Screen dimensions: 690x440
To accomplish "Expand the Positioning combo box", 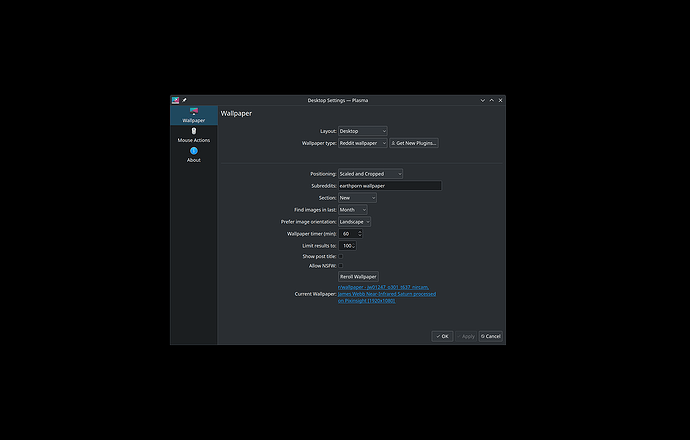I will [x=370, y=174].
